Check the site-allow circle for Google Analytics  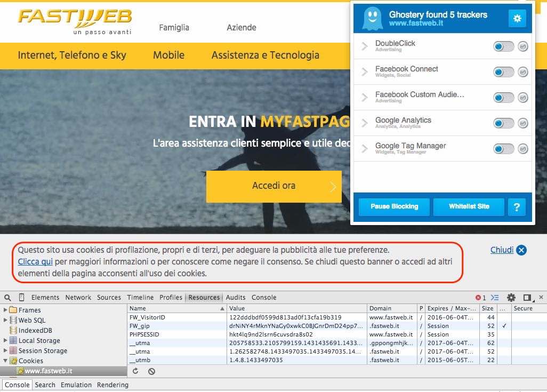point(522,123)
